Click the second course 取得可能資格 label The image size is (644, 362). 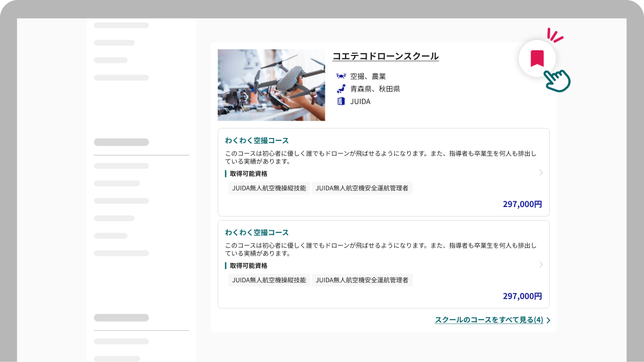tap(249, 266)
